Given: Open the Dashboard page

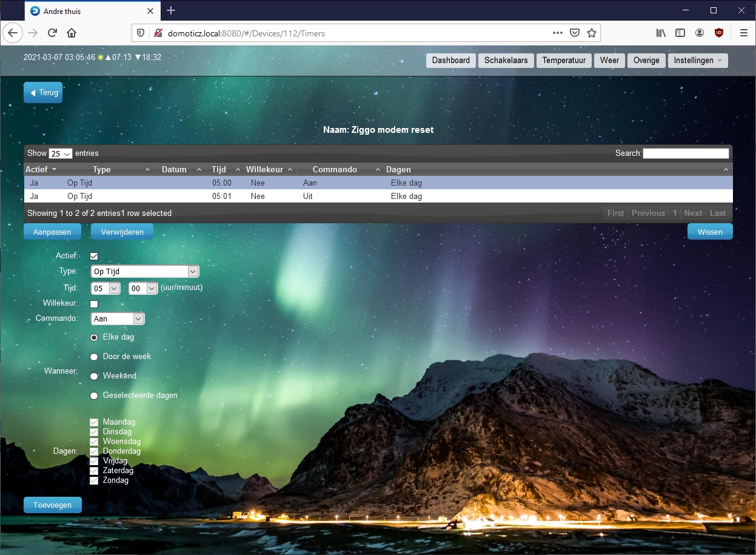Looking at the screenshot, I should coord(451,61).
